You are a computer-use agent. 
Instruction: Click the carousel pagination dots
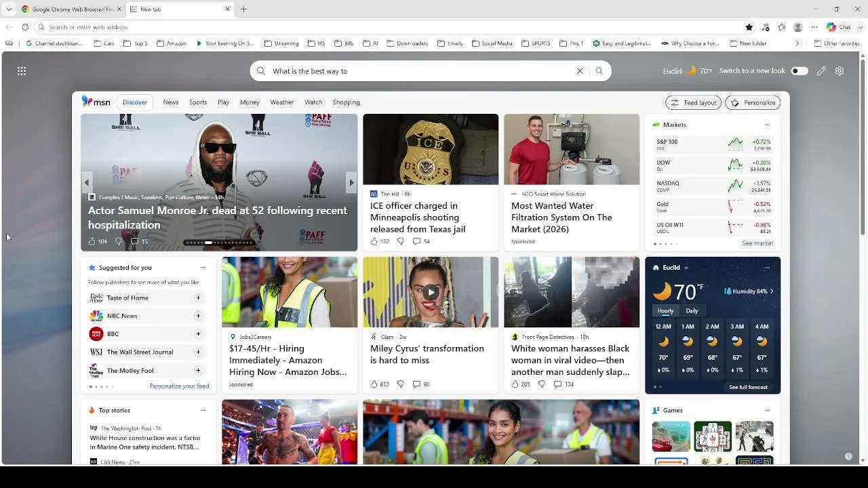pyautogui.click(x=219, y=243)
